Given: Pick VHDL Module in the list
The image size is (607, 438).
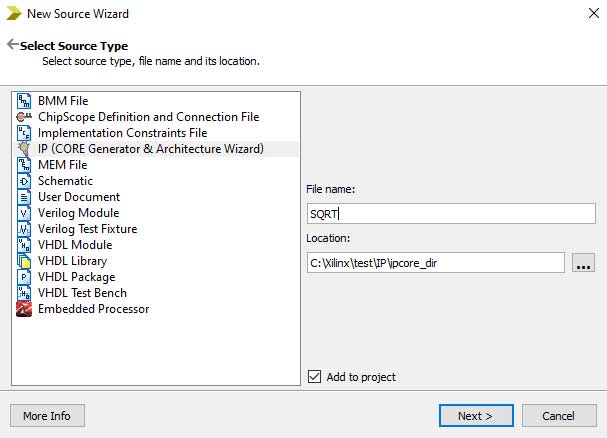Looking at the screenshot, I should pyautogui.click(x=75, y=245).
